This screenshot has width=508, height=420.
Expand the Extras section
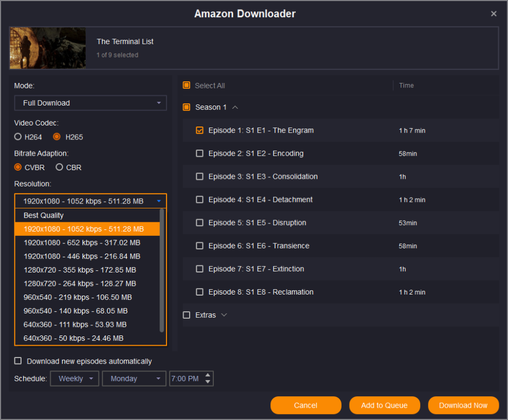point(224,315)
